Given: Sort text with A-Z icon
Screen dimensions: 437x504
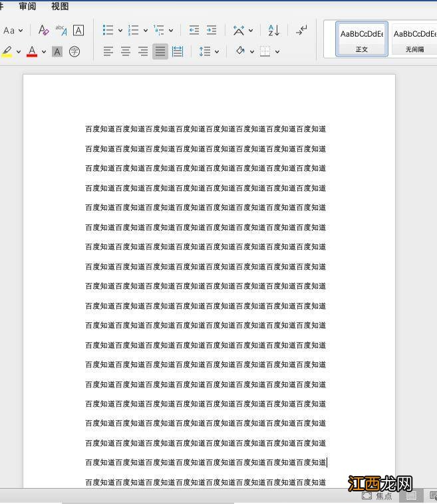Looking at the screenshot, I should coord(274,30).
